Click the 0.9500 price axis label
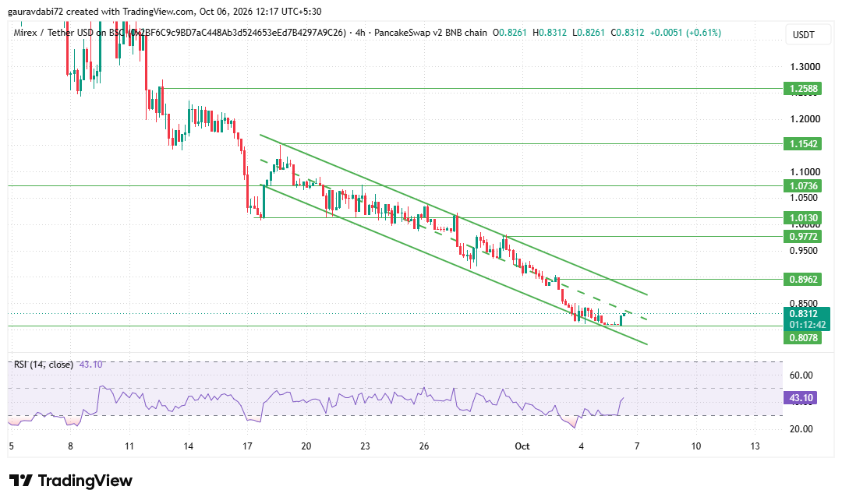The height and width of the screenshot is (504, 842). (x=805, y=251)
